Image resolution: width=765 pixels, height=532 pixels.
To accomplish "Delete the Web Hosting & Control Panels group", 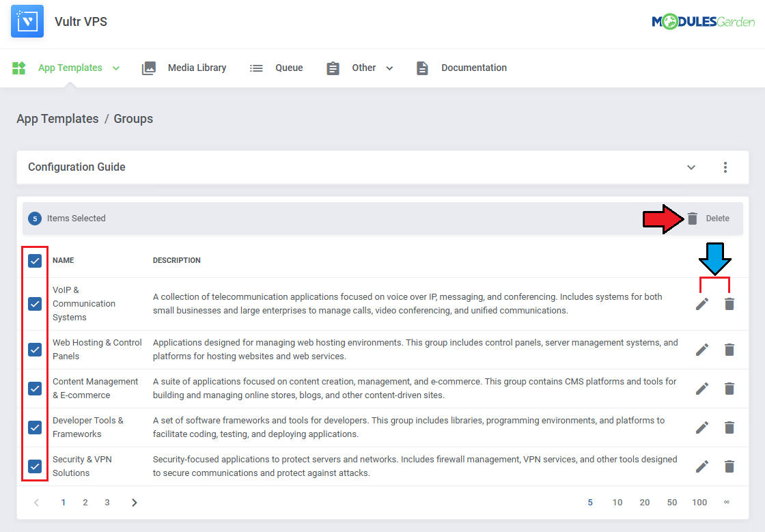I will click(x=729, y=350).
